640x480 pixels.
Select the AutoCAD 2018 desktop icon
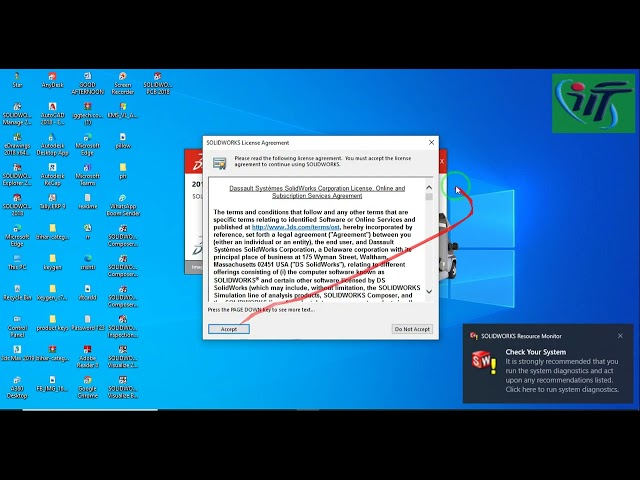click(52, 114)
